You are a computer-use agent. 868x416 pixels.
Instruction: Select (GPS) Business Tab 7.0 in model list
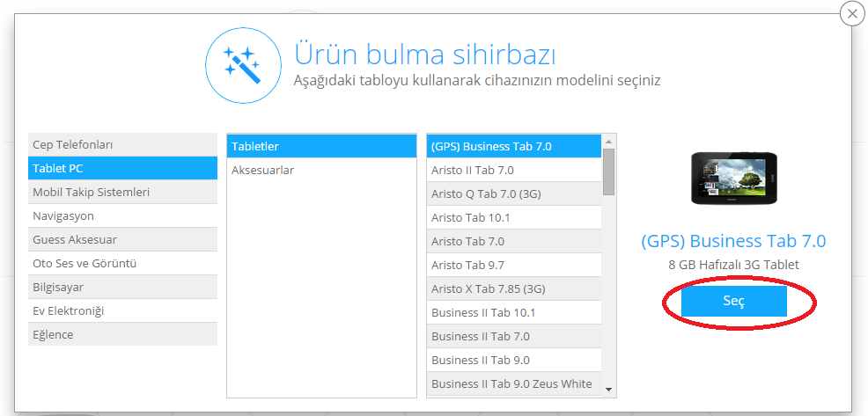(514, 147)
